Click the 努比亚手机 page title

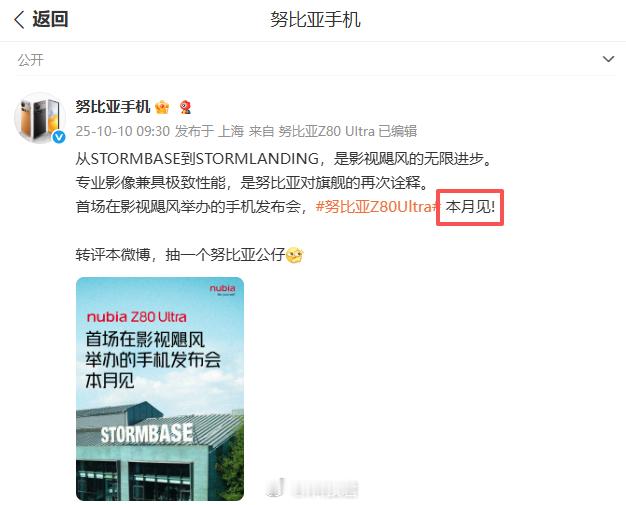point(315,20)
